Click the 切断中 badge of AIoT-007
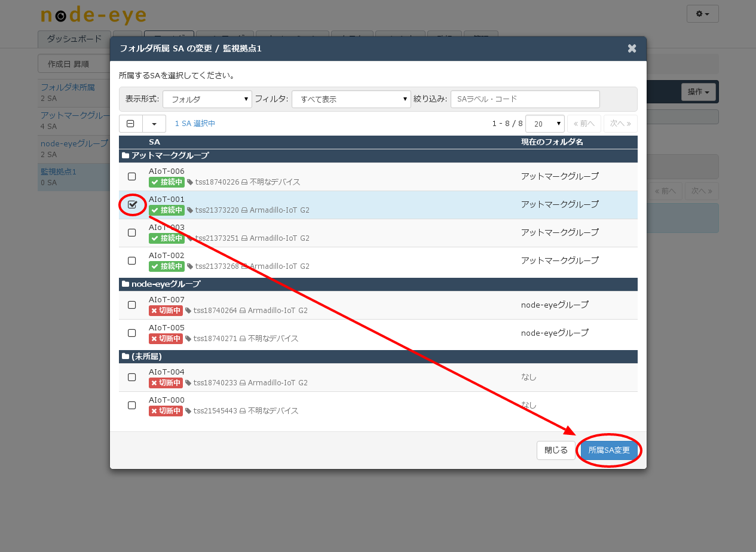 pos(166,311)
